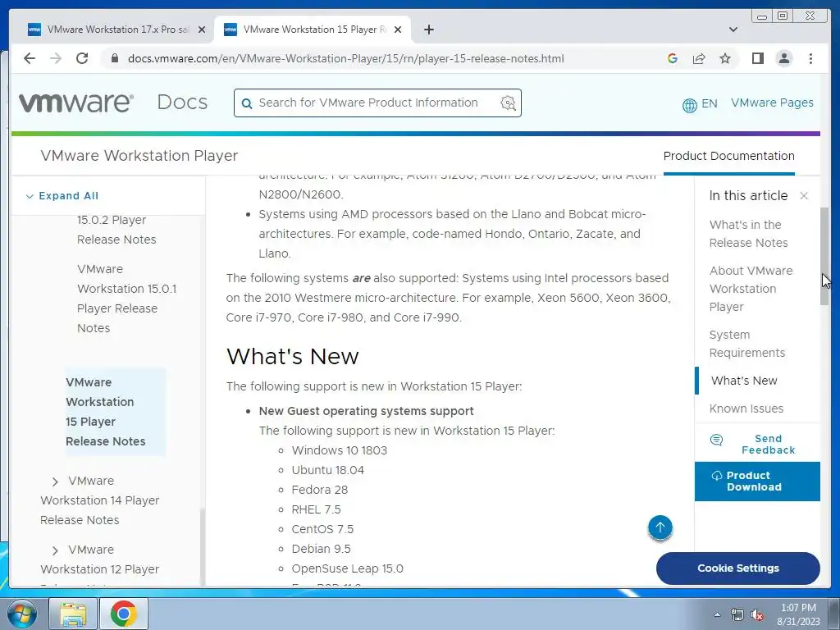Open the muted volume tray icon
This screenshot has width=840, height=630.
tap(757, 614)
